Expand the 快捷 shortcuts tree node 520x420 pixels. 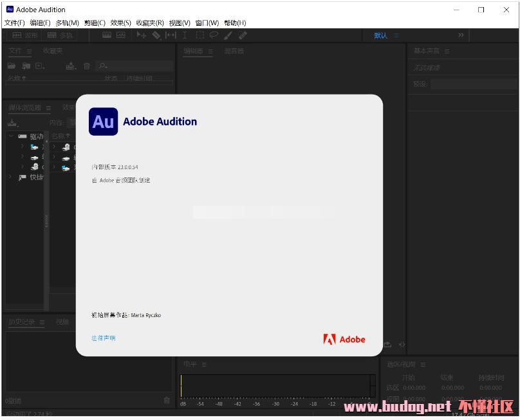11,177
